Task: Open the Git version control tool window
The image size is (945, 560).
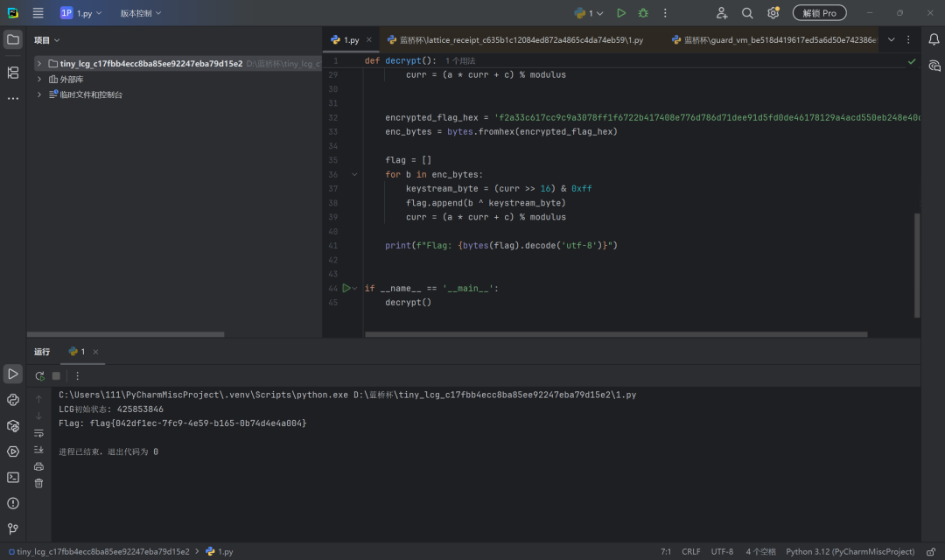Action: click(x=12, y=528)
